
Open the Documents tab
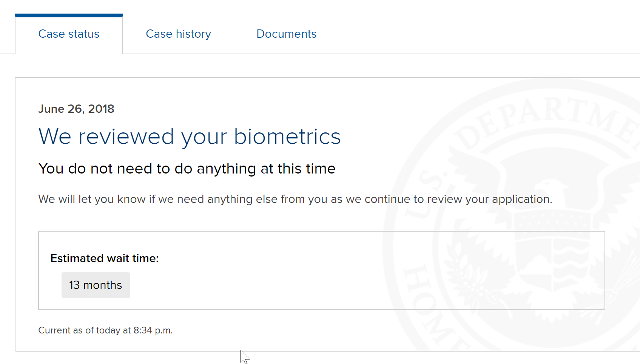[x=286, y=34]
